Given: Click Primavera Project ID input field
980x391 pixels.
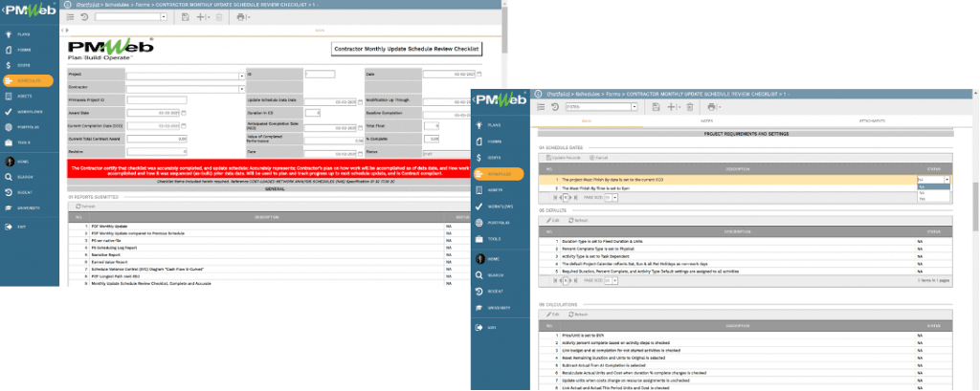Looking at the screenshot, I should (157, 100).
